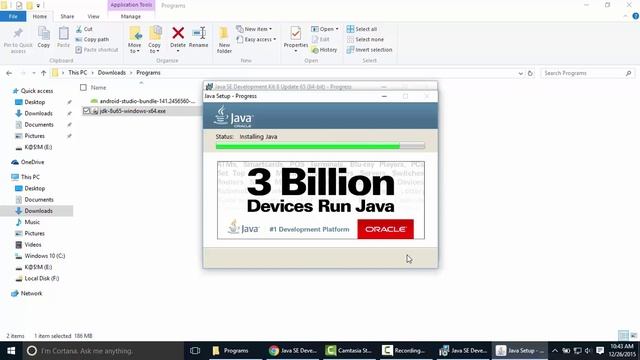Switch to the View ribbon tab

[x=93, y=16]
